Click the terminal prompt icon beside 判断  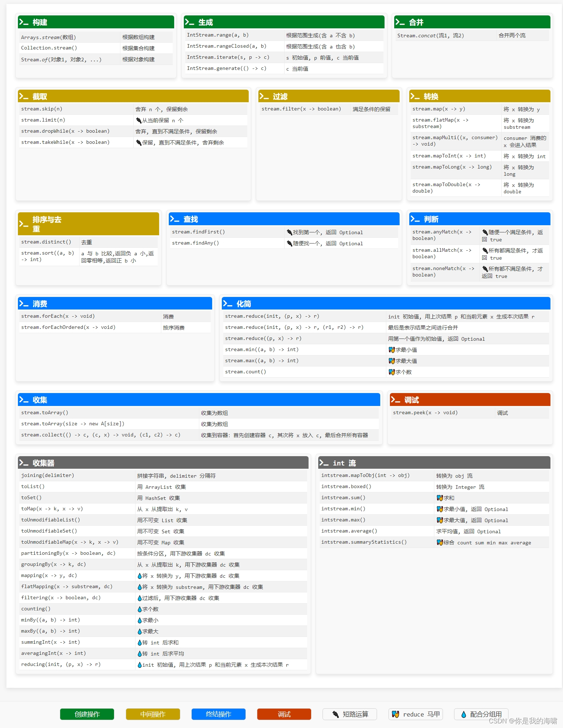click(415, 219)
